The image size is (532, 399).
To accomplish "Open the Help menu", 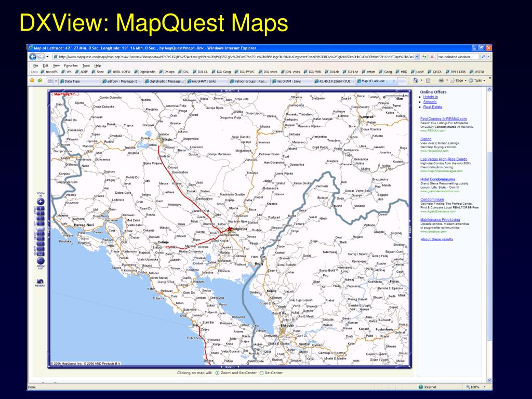I will (x=98, y=65).
